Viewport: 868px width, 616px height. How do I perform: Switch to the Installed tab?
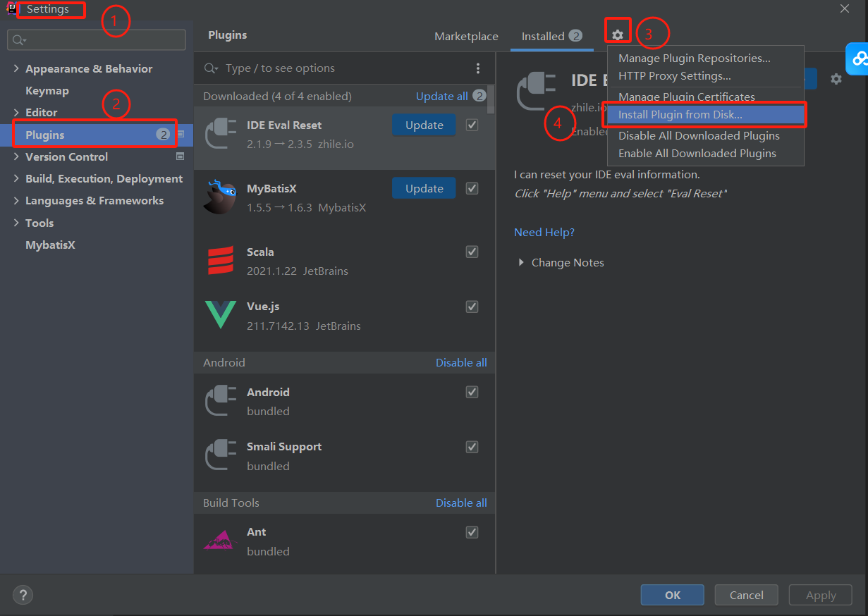pos(551,36)
